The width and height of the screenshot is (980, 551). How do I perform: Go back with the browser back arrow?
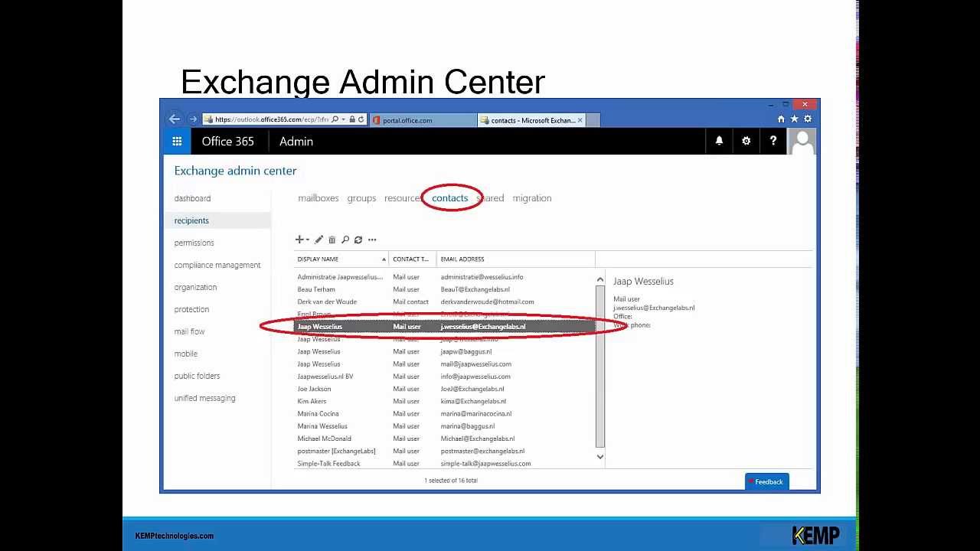point(174,119)
